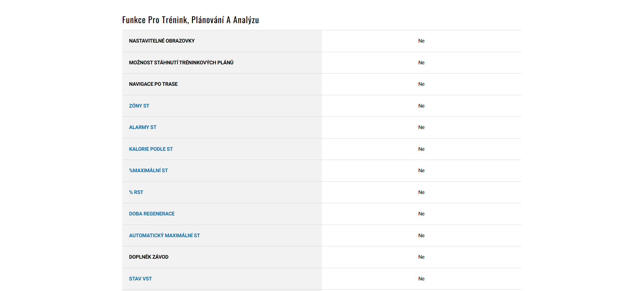Click the Ne value in the ZÓNY ST row
This screenshot has width=644, height=291.
(421, 106)
